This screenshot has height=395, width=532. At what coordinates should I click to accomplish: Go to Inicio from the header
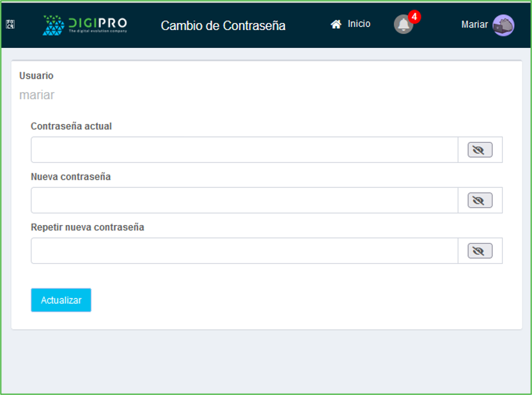[359, 24]
